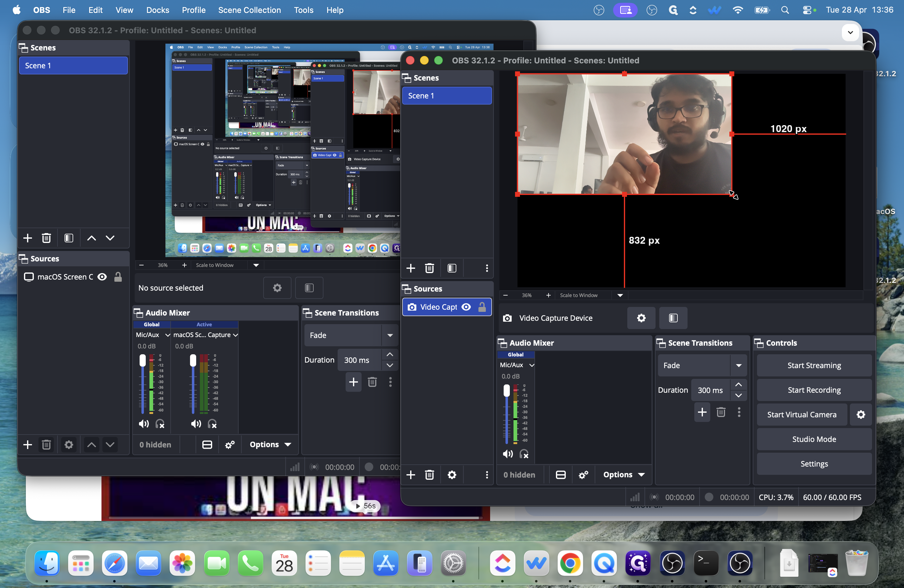This screenshot has height=588, width=904.
Task: Toggle visibility of Video Capture source
Action: click(x=466, y=307)
